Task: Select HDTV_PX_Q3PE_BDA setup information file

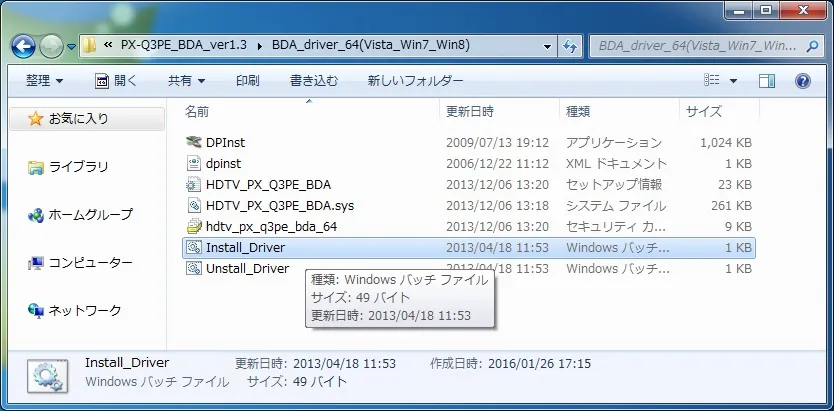Action: coord(268,185)
